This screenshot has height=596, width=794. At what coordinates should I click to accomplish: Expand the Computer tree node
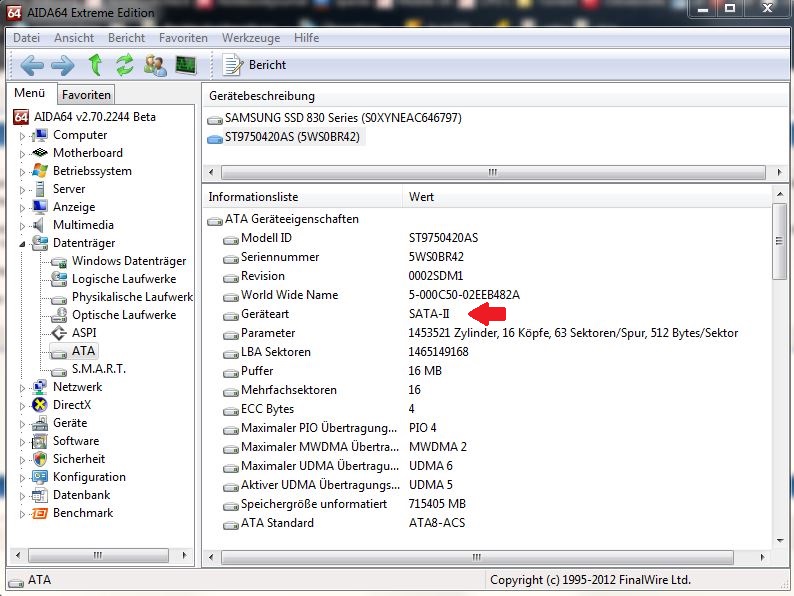pos(22,136)
